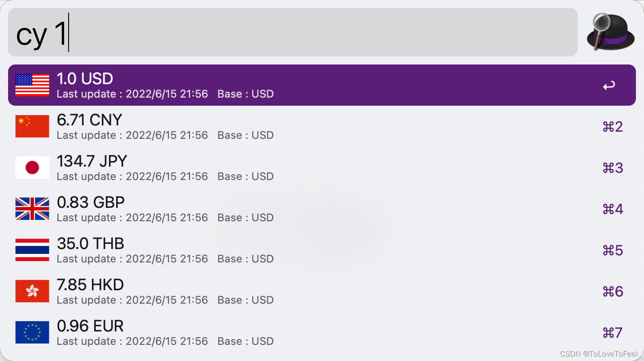Select the 134.7 JPY result

322,168
